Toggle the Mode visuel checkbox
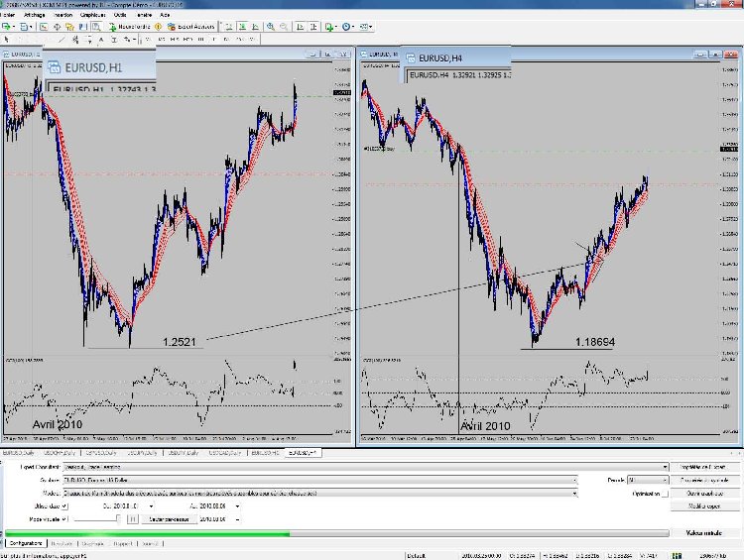Screen dimensions: 744x560 coord(64,519)
